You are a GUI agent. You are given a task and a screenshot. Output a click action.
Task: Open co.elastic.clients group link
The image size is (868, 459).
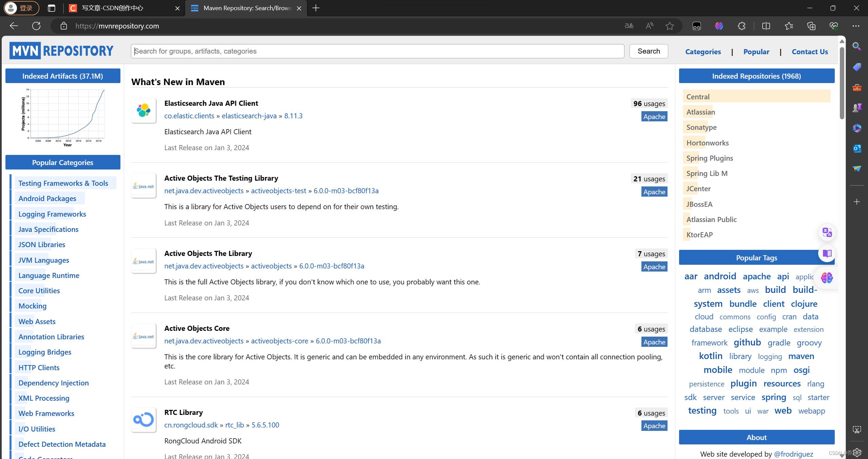click(x=189, y=116)
